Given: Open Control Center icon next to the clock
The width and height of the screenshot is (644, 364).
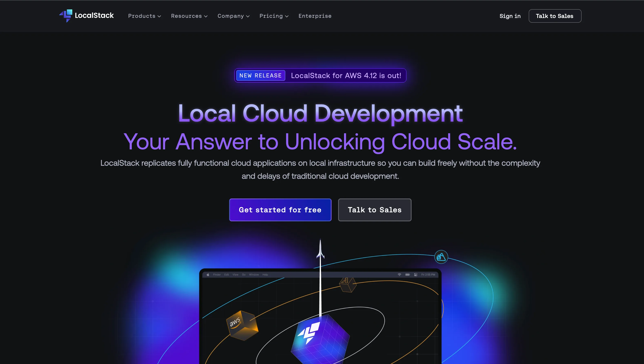Looking at the screenshot, I should (416, 275).
